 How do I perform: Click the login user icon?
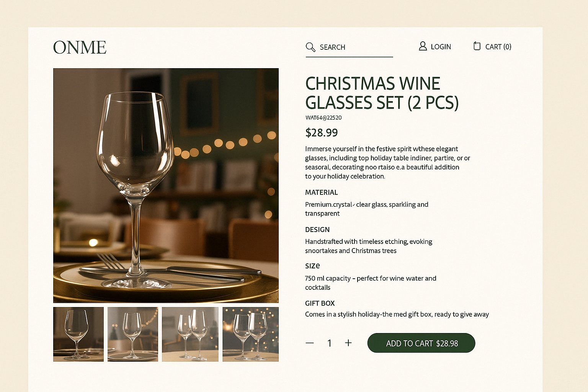[x=423, y=46]
